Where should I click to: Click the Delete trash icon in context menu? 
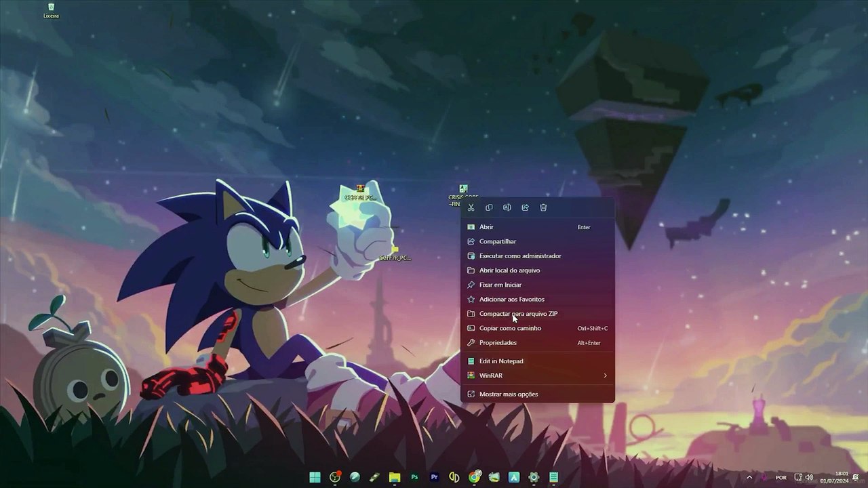[543, 207]
